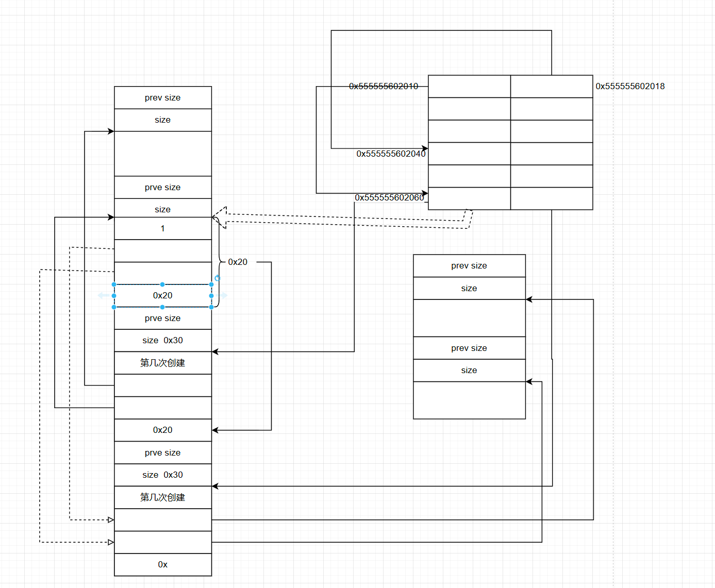Click the 0x20 label beside the curly brace
The height and width of the screenshot is (588, 715).
tap(238, 262)
